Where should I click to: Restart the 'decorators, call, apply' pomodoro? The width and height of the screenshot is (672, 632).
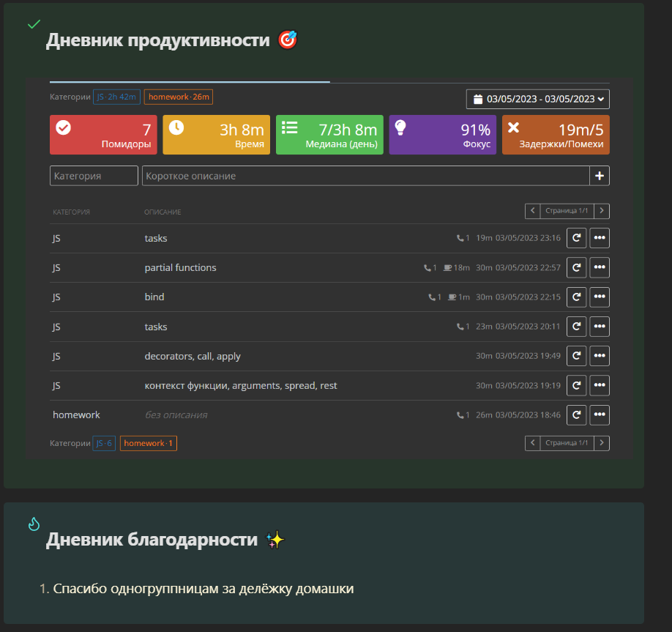pos(576,356)
